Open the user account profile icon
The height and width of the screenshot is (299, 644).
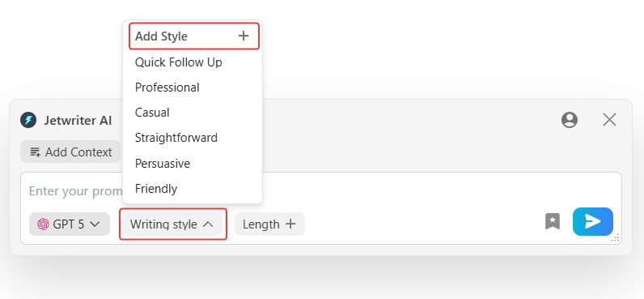click(570, 120)
